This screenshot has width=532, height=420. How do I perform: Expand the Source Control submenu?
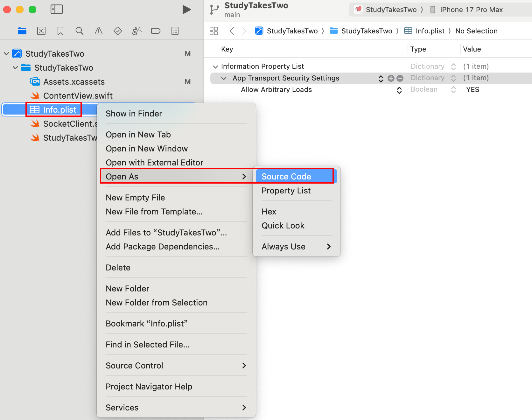click(x=176, y=366)
